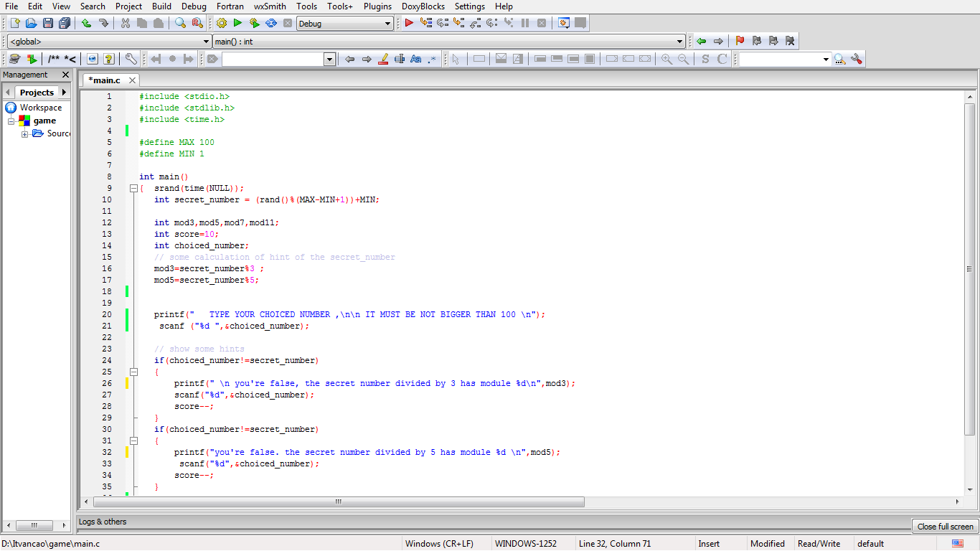Click the Close full screen button
The height and width of the screenshot is (551, 980).
pyautogui.click(x=945, y=527)
